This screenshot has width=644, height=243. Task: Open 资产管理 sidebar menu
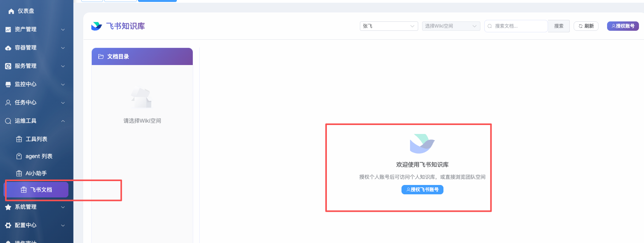[x=37, y=29]
